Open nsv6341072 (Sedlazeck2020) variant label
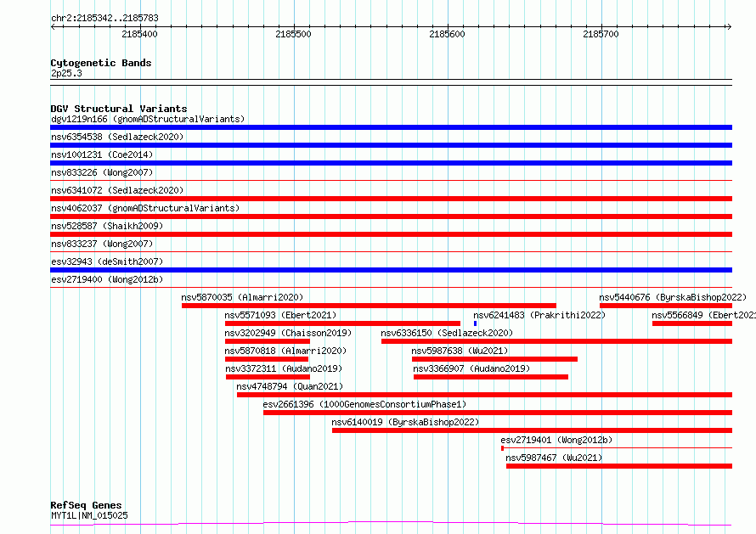The width and height of the screenshot is (756, 534). coord(117,190)
